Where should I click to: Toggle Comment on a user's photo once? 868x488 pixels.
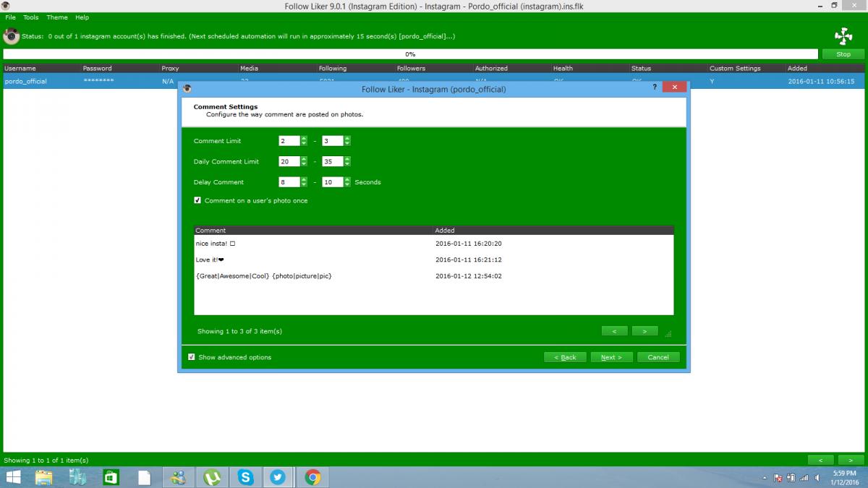(197, 200)
